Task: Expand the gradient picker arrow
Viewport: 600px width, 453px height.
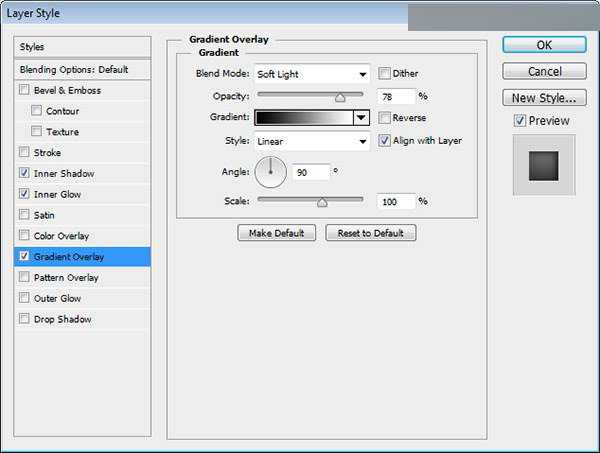Action: tap(361, 118)
